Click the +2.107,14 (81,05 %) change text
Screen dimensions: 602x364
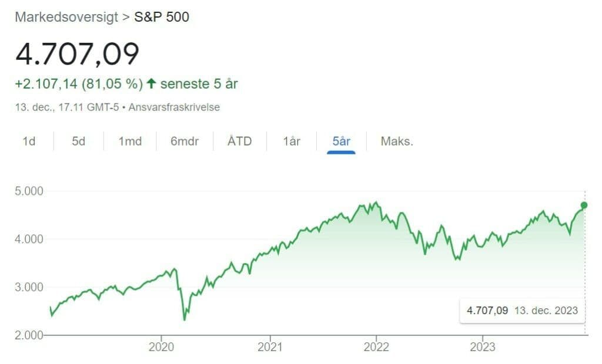tap(79, 84)
